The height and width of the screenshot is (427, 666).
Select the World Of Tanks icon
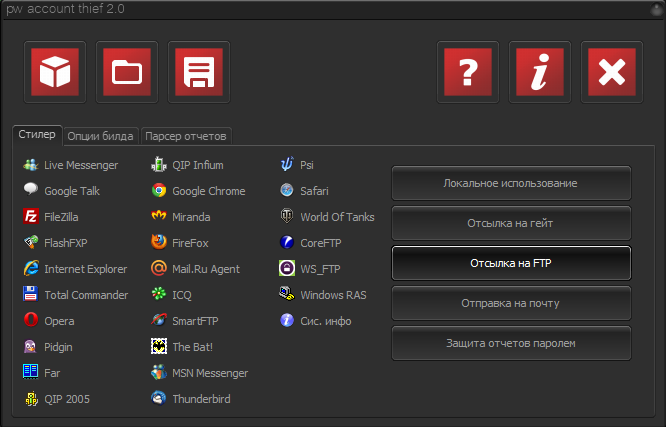[x=287, y=216]
